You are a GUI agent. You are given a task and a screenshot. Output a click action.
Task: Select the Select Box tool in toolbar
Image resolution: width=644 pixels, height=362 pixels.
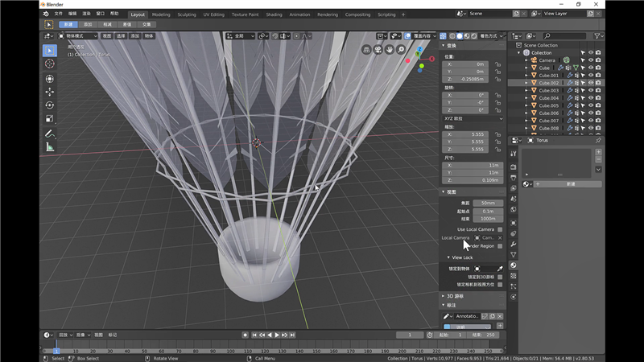(50, 51)
